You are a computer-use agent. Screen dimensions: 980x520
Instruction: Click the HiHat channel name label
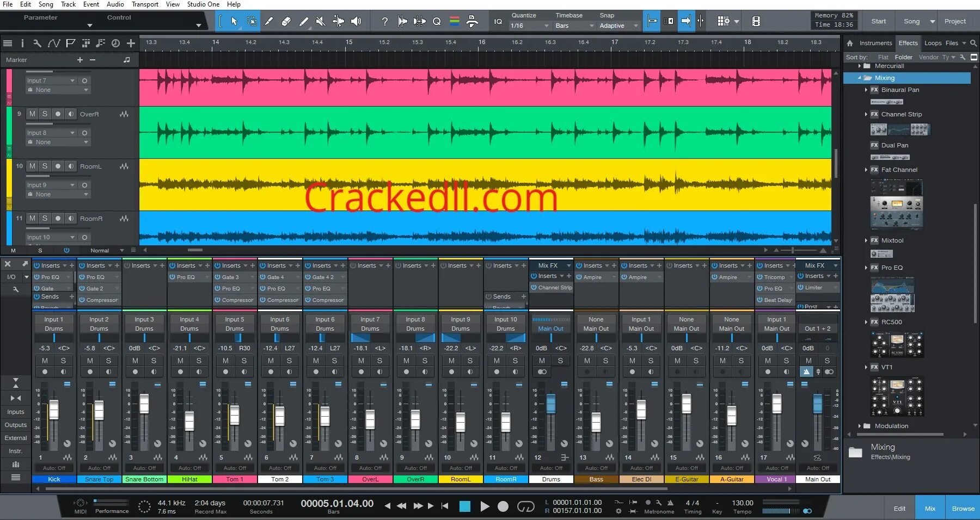coord(189,479)
